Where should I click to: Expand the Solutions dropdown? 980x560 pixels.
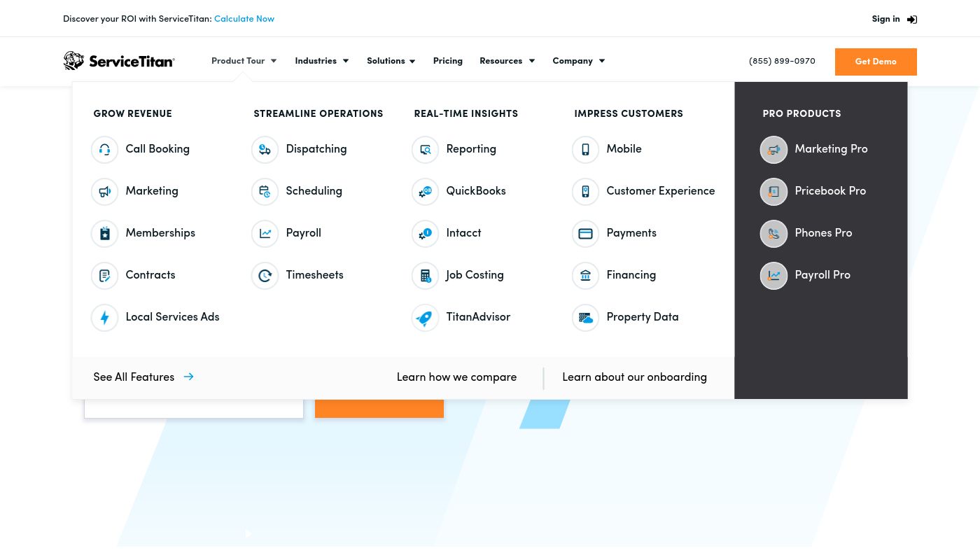point(391,61)
